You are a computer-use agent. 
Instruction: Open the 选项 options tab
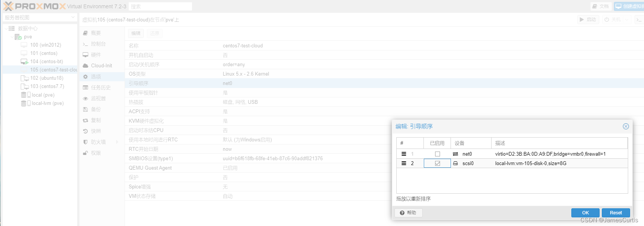click(x=102, y=76)
